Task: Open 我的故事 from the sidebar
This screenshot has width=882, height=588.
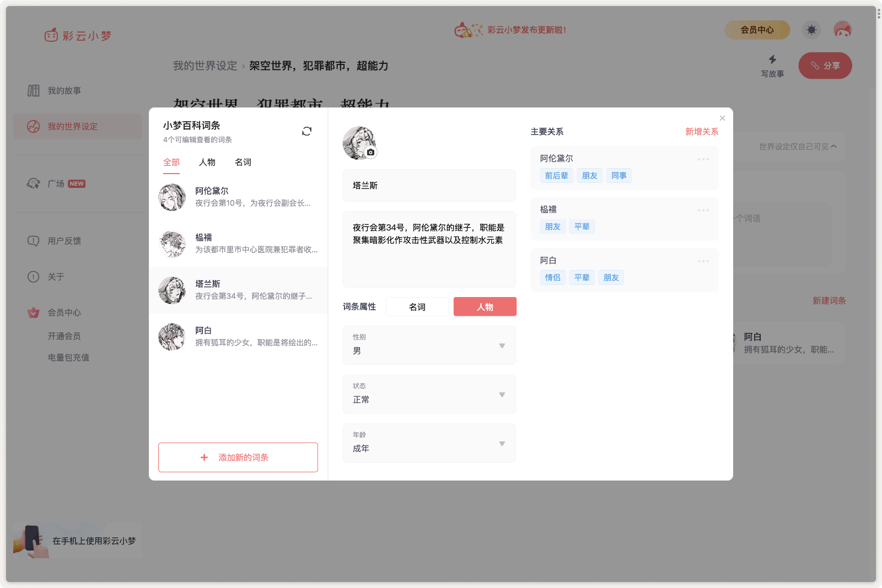Action: (64, 90)
